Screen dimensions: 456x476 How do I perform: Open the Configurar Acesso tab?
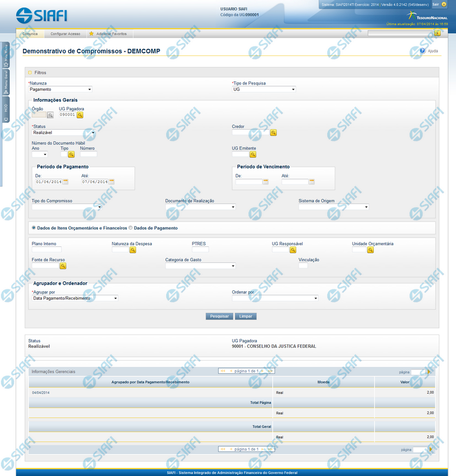pos(65,34)
